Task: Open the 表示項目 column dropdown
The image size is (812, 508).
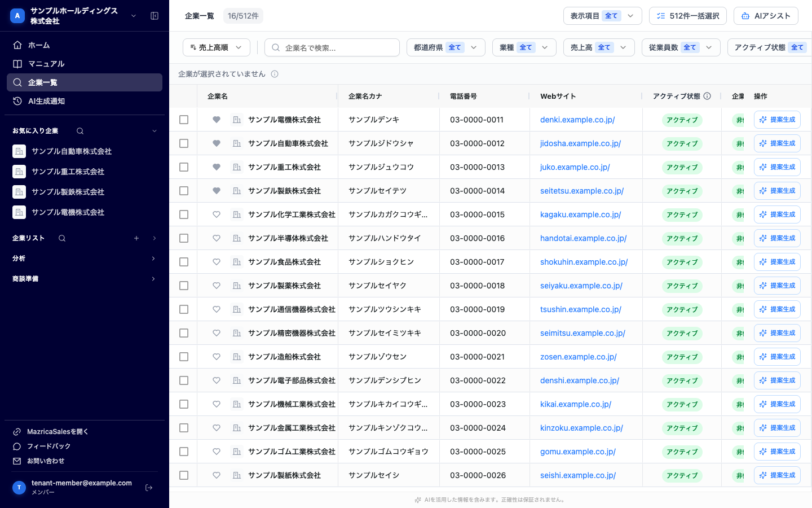Action: point(603,16)
